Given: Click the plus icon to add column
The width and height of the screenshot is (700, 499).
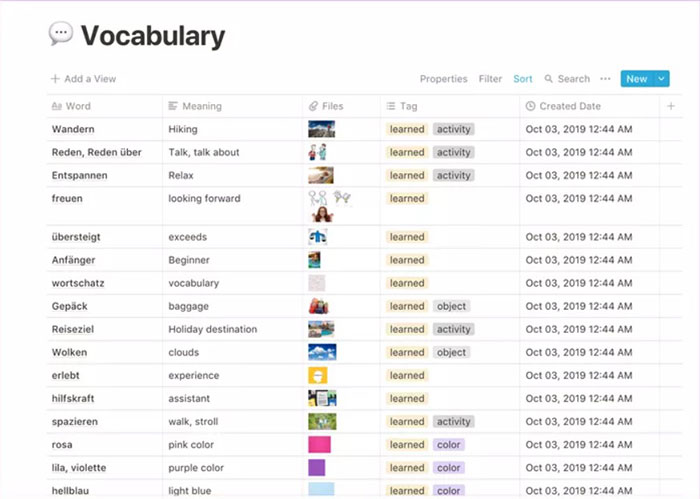Looking at the screenshot, I should 671,106.
